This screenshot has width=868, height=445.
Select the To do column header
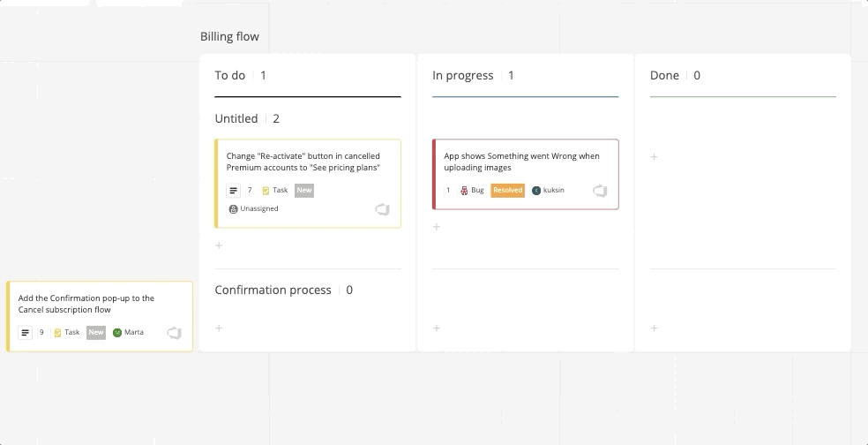coord(230,76)
